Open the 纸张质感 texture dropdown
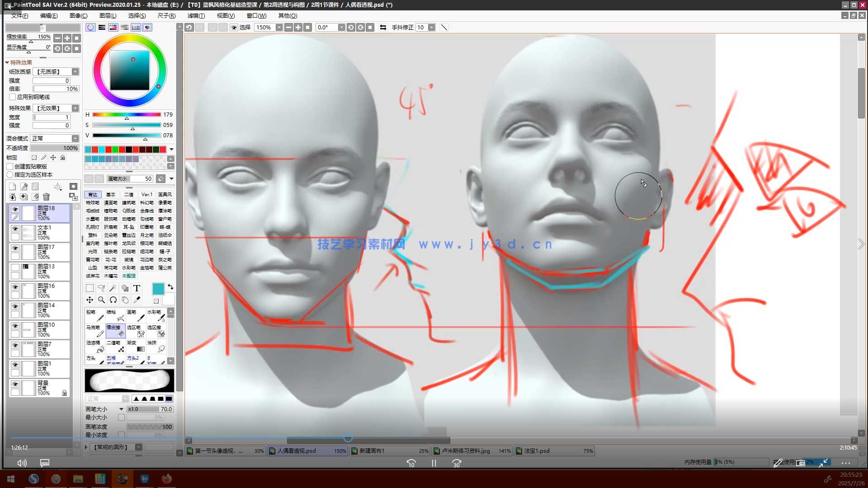868x488 pixels. 75,71
